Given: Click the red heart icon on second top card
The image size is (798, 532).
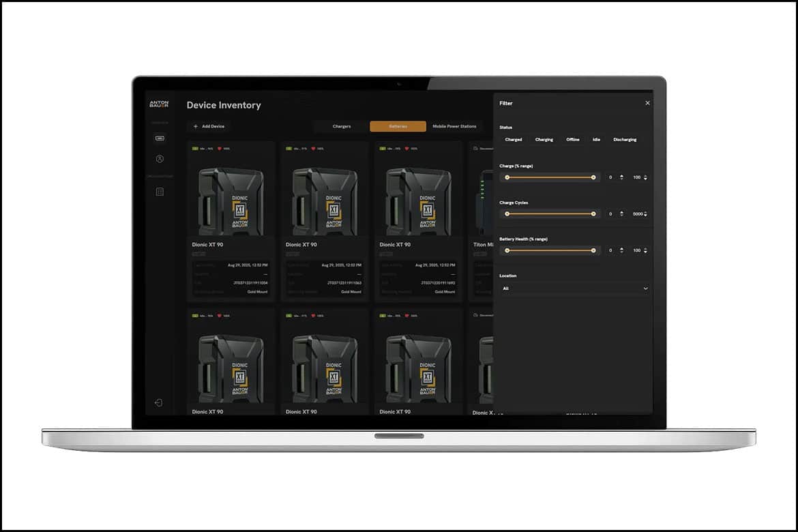Looking at the screenshot, I should 314,149.
